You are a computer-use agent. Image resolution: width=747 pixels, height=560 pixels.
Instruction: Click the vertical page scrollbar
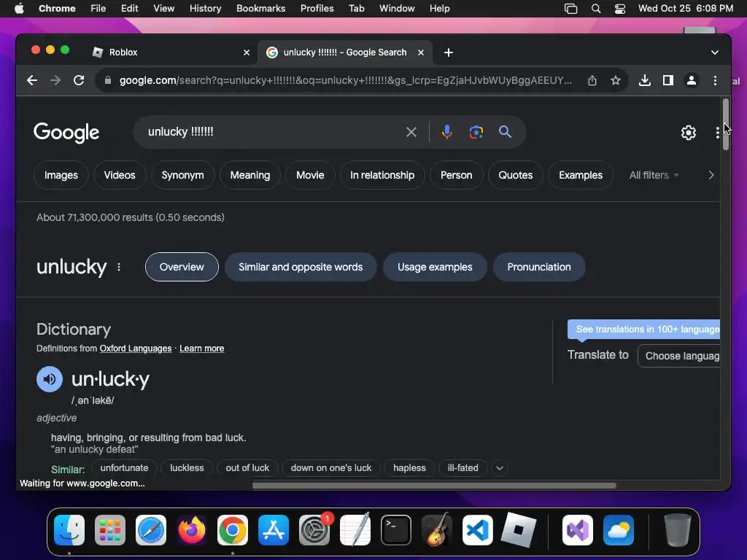point(726,125)
